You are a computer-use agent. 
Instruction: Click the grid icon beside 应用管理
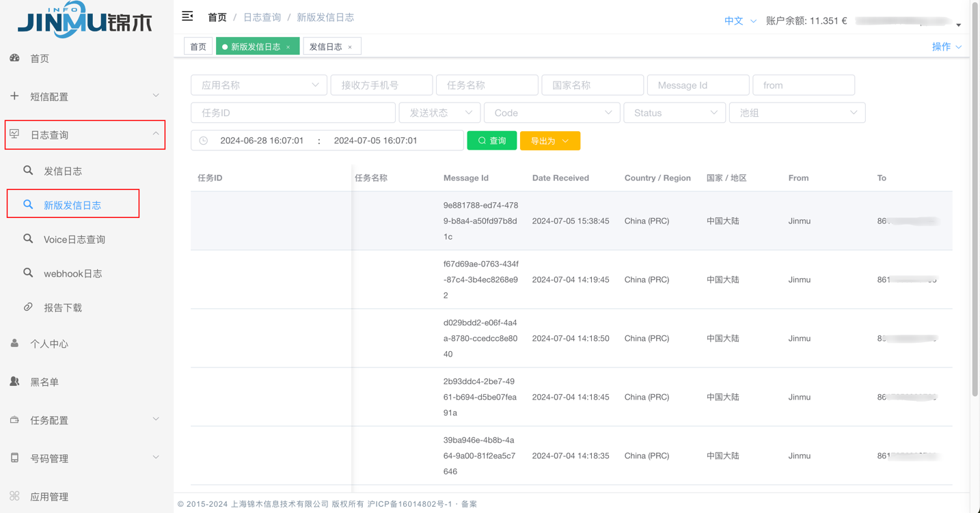(14, 496)
